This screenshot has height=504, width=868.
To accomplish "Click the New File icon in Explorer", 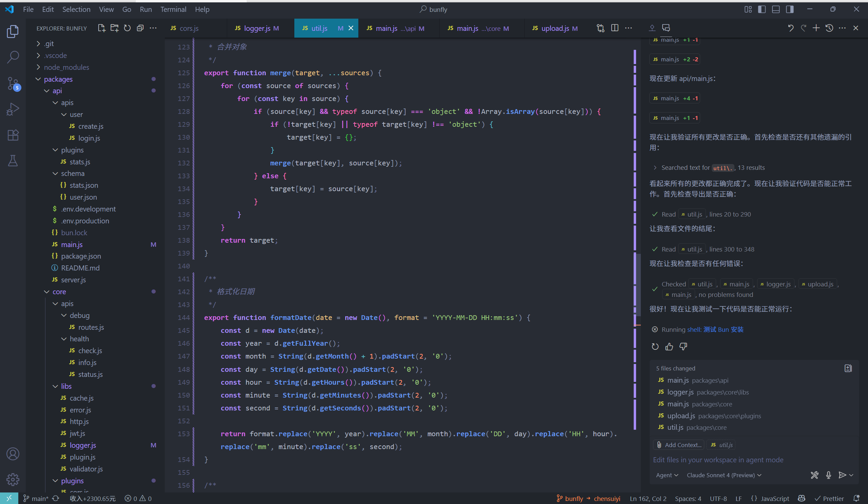I will 101,28.
